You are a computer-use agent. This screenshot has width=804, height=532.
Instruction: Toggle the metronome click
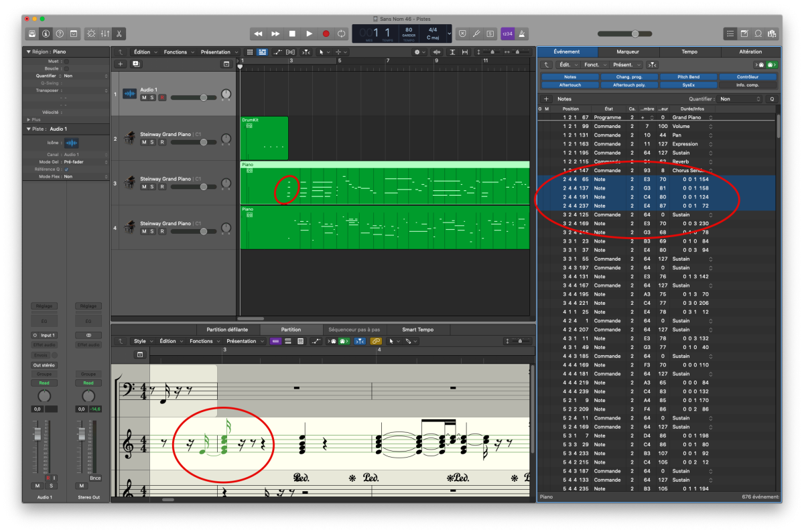tap(522, 34)
